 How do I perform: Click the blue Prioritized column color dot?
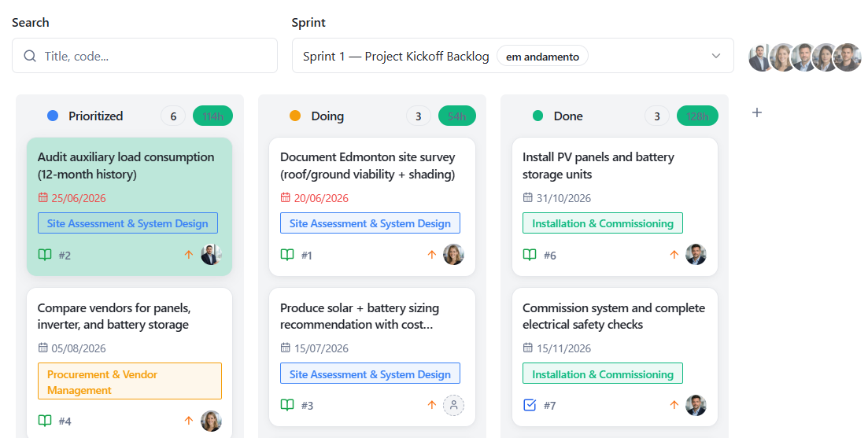pyautogui.click(x=53, y=116)
